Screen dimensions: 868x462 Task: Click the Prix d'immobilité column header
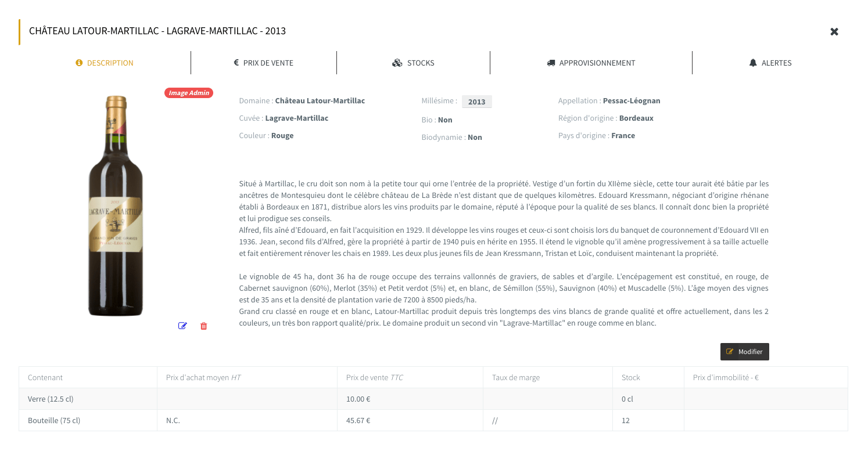(766, 377)
